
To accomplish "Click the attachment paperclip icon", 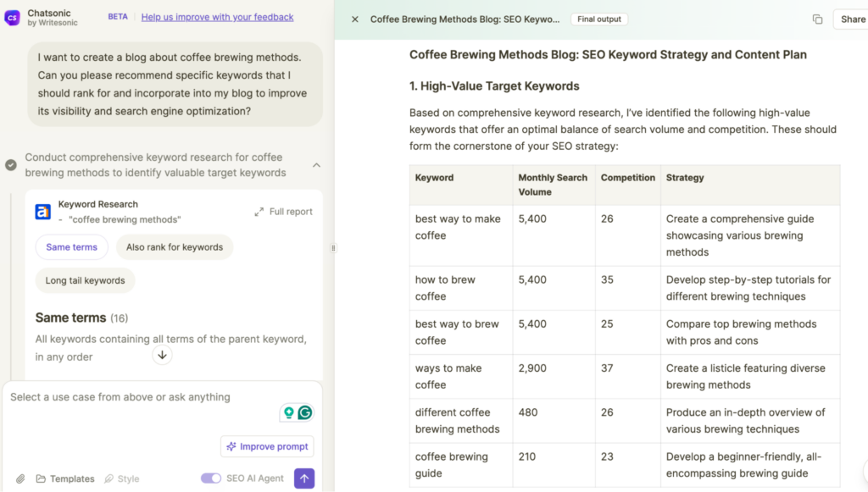I will point(20,478).
